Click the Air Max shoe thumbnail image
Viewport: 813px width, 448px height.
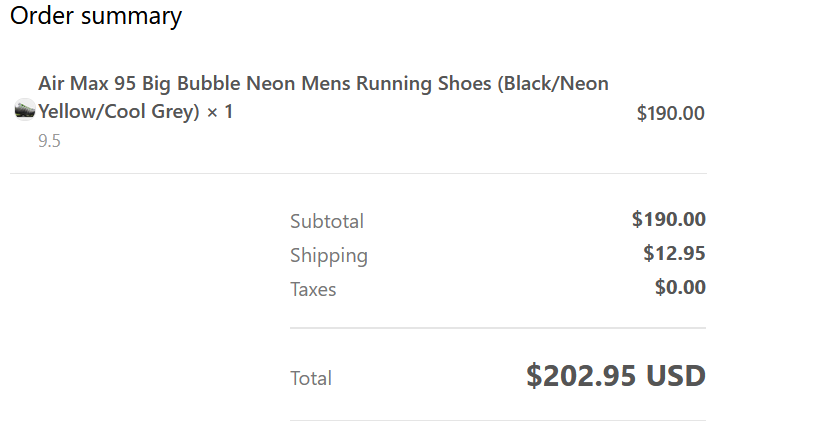[25, 110]
